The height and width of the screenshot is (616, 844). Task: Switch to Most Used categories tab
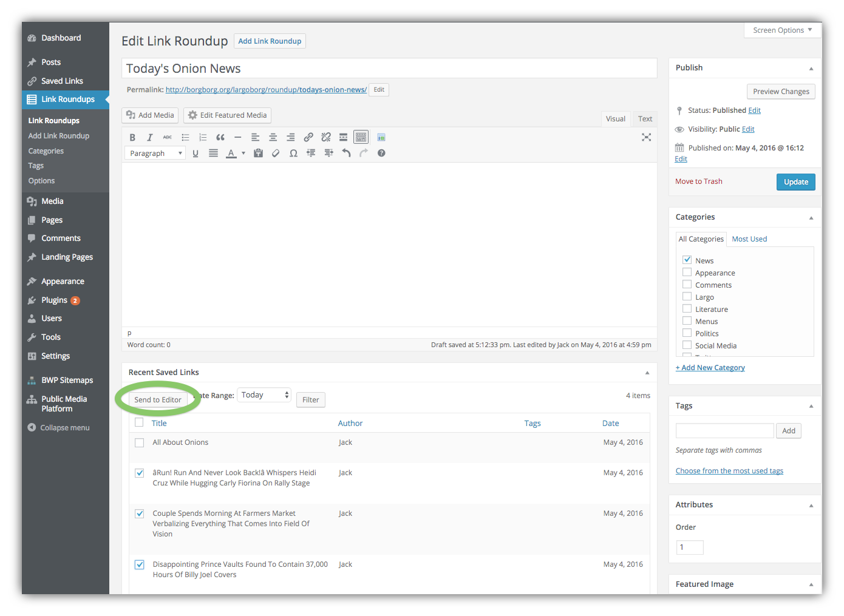coord(749,239)
